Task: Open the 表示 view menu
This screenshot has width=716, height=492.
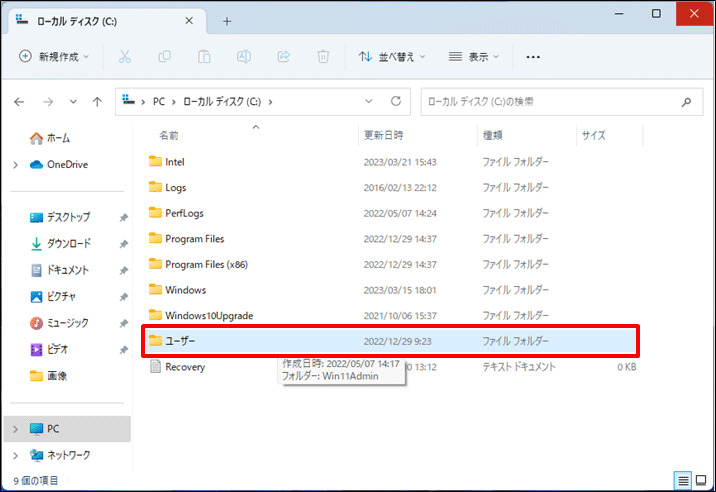Action: [475, 57]
